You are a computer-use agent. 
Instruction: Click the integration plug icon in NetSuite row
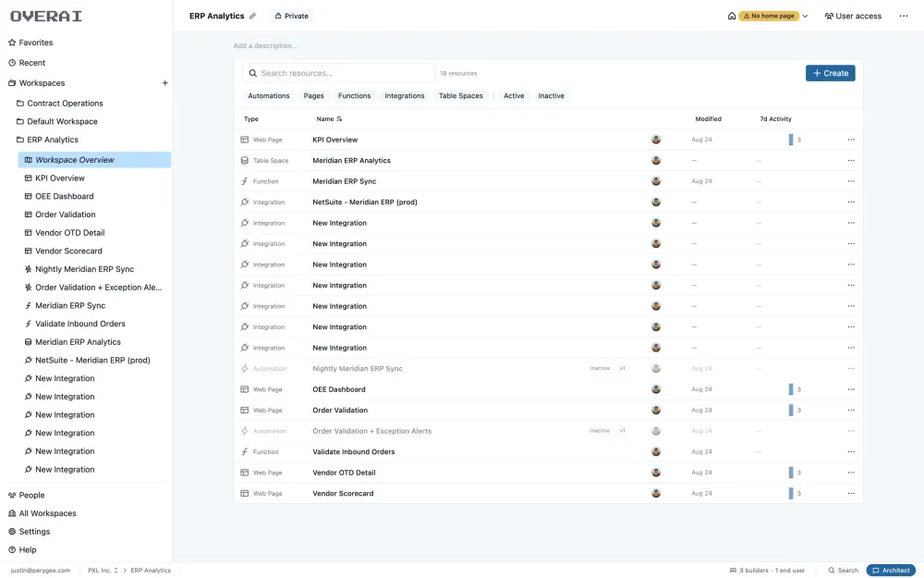(245, 203)
